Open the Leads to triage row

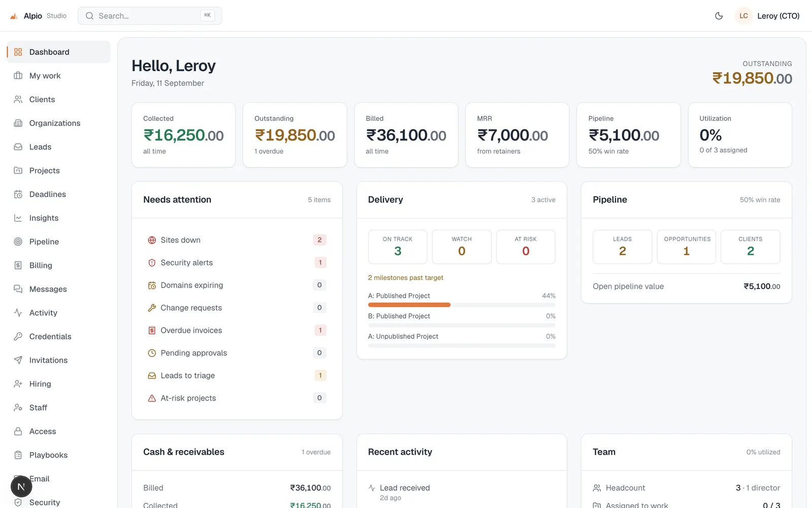click(237, 375)
